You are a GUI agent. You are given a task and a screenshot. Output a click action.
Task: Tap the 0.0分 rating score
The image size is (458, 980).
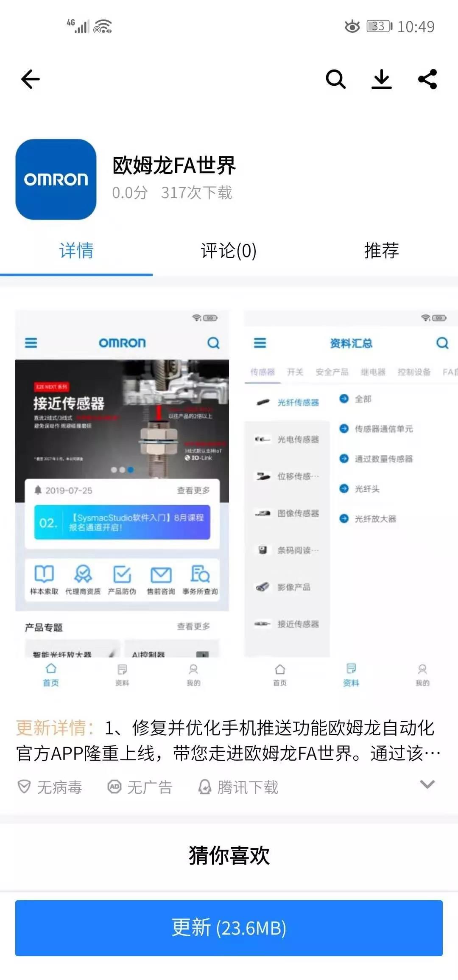(130, 193)
